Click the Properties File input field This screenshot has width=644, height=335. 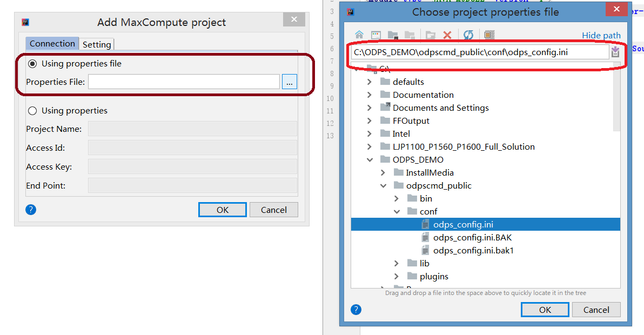point(184,82)
